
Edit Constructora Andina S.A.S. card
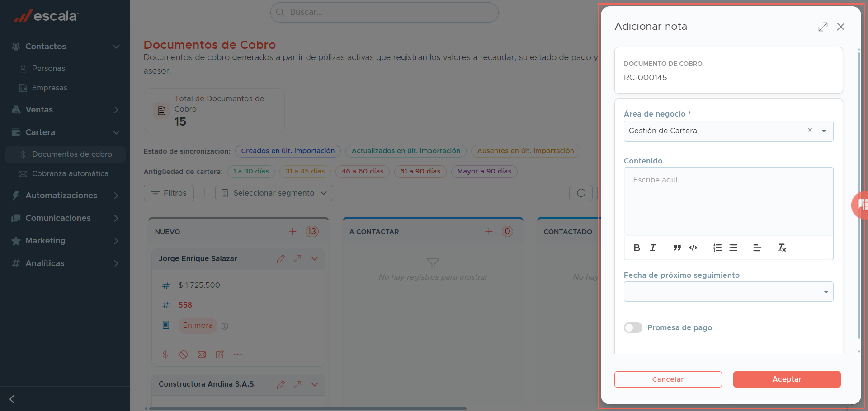[281, 384]
